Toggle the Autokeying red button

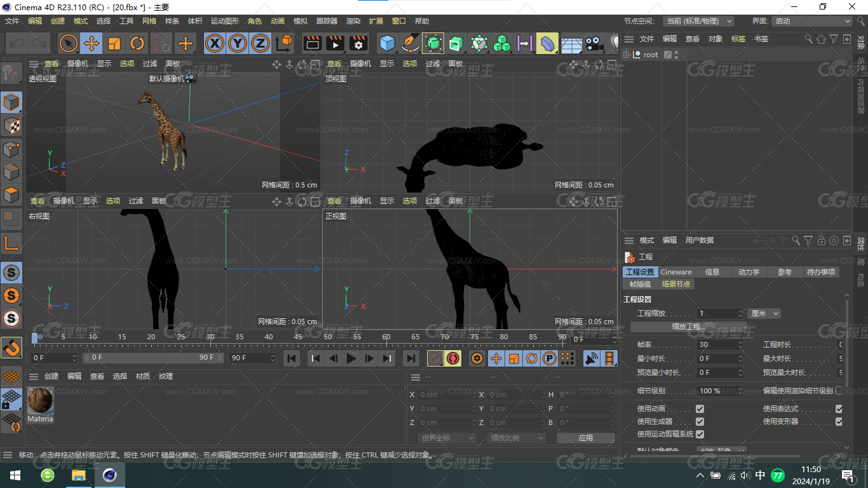(x=452, y=358)
